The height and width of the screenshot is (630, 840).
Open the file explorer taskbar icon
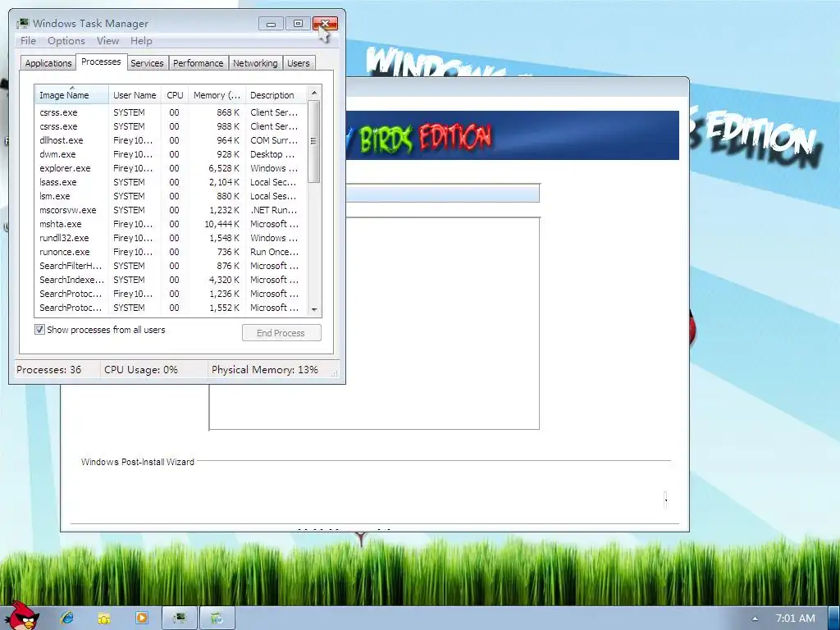tap(104, 618)
